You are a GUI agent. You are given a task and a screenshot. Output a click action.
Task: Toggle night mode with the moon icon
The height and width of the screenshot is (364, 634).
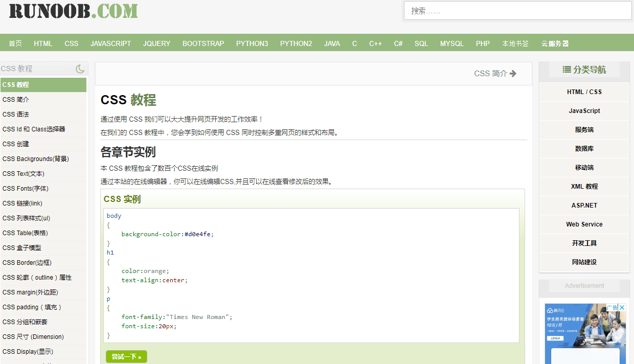click(80, 69)
